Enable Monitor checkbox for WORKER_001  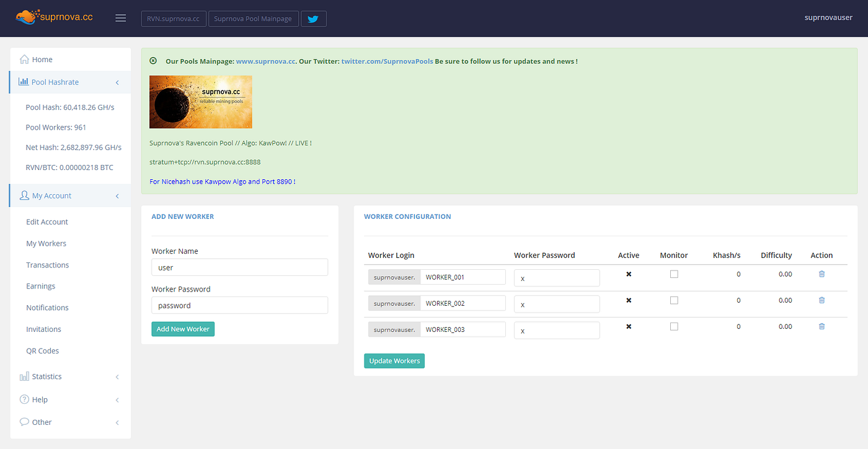tap(674, 273)
